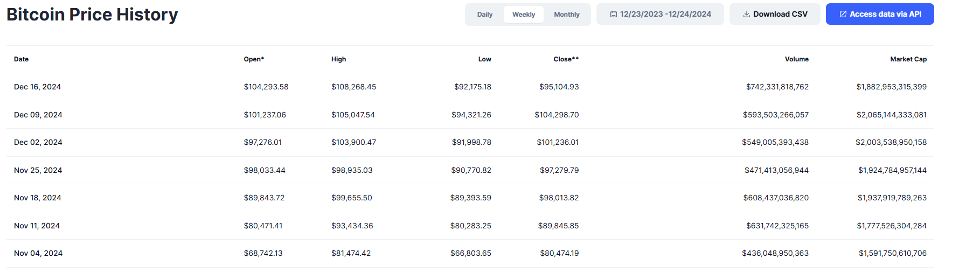Click the open price $98,033.44
980x272 pixels.
(265, 170)
